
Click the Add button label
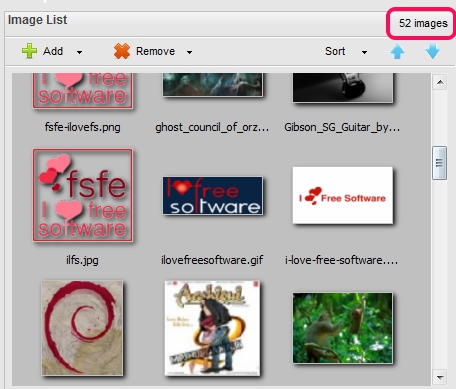click(x=53, y=51)
